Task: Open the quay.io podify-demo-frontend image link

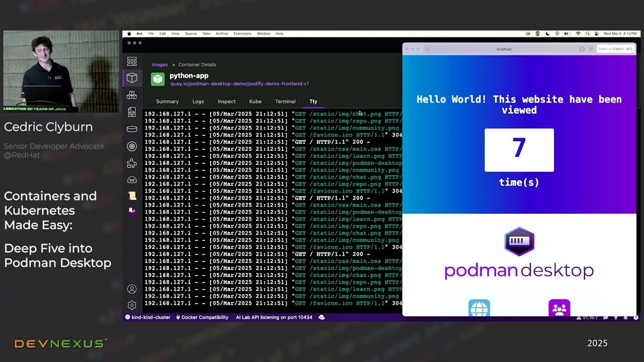Action: tap(239, 84)
